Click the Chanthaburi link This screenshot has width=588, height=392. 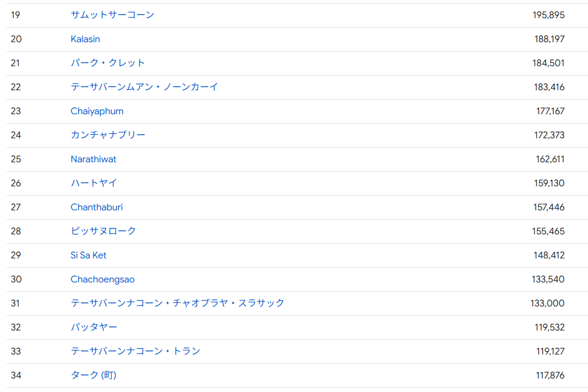[x=97, y=207]
